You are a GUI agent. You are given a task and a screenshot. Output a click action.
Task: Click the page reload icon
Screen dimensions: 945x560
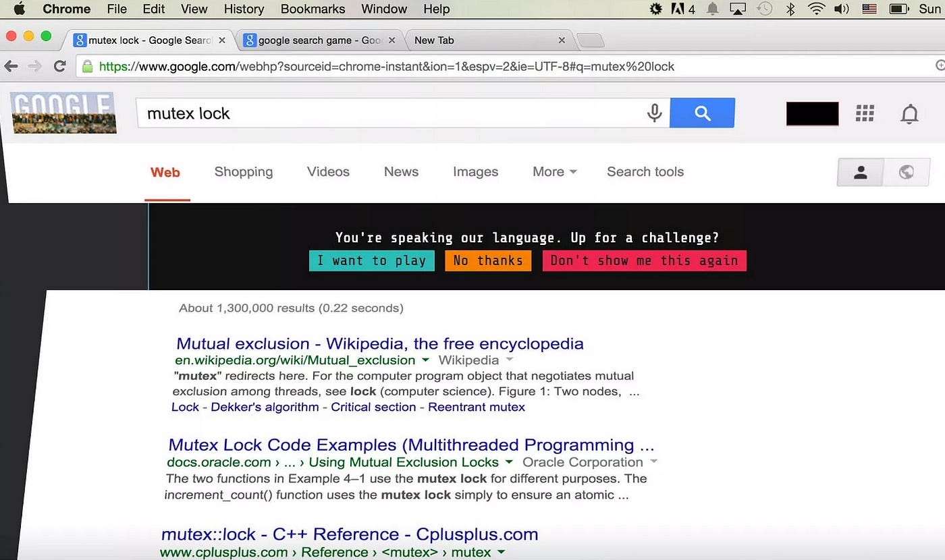(59, 67)
